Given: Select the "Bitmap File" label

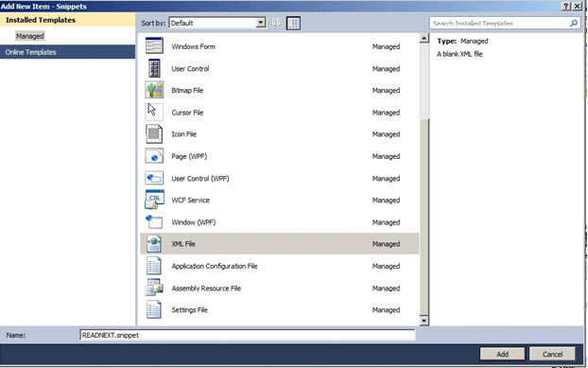Looking at the screenshot, I should pyautogui.click(x=187, y=91).
